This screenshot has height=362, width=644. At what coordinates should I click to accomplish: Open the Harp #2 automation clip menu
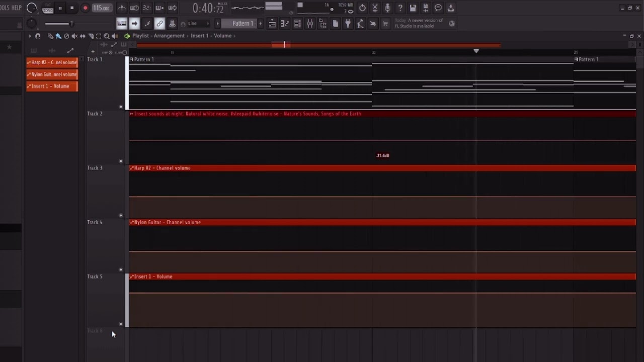tap(131, 168)
